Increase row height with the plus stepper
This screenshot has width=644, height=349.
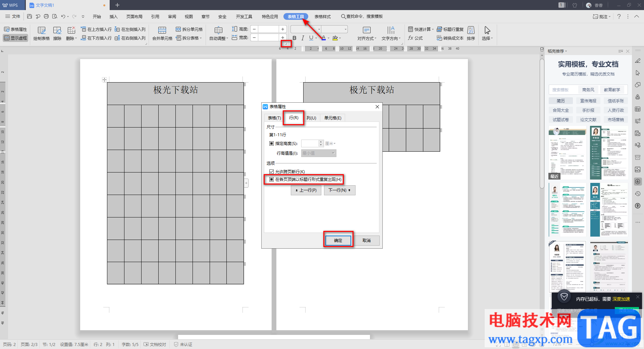(x=283, y=29)
